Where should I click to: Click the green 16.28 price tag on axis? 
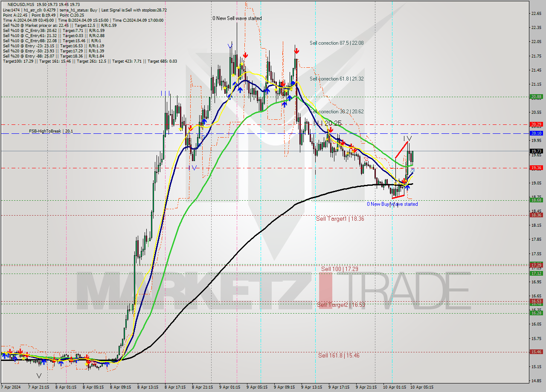point(536,313)
